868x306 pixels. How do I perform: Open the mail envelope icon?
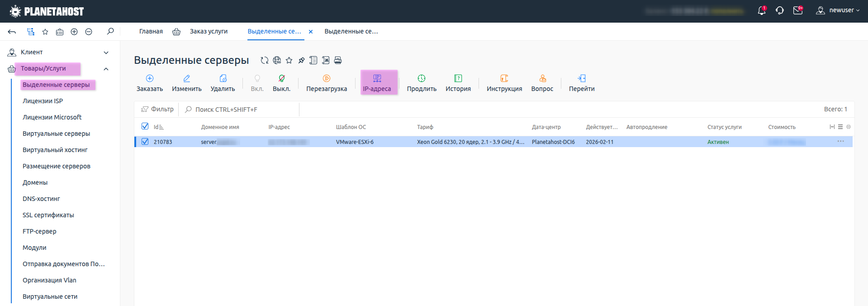798,11
